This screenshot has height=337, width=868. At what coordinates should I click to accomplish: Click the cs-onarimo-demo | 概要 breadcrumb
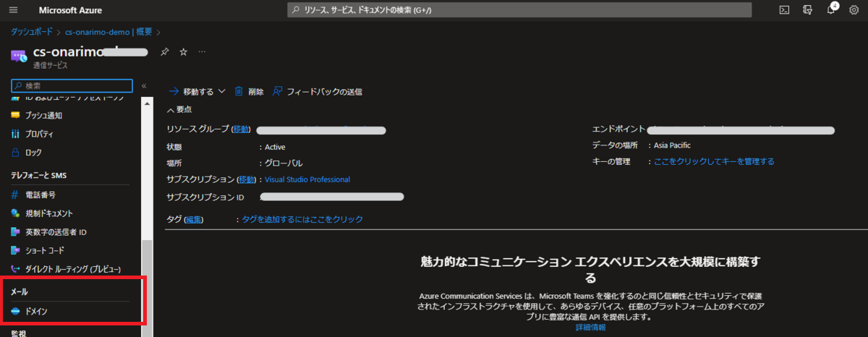point(109,32)
